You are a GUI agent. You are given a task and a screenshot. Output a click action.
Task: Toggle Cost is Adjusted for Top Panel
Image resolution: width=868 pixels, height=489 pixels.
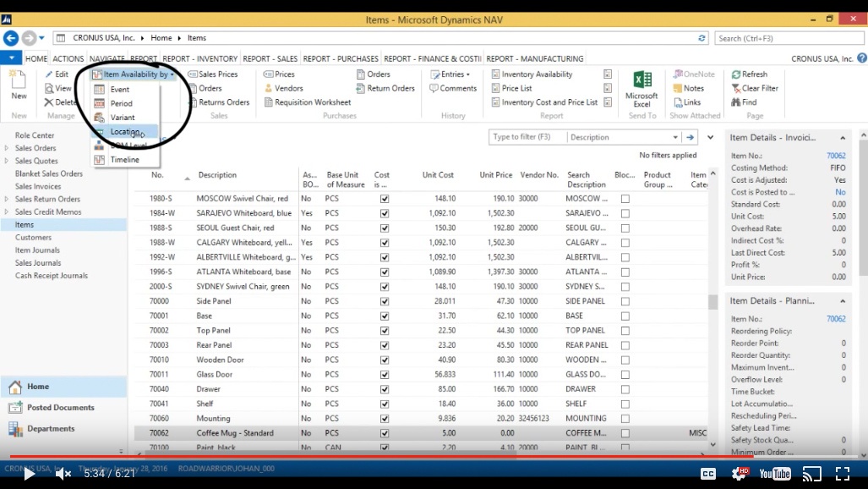tap(385, 331)
